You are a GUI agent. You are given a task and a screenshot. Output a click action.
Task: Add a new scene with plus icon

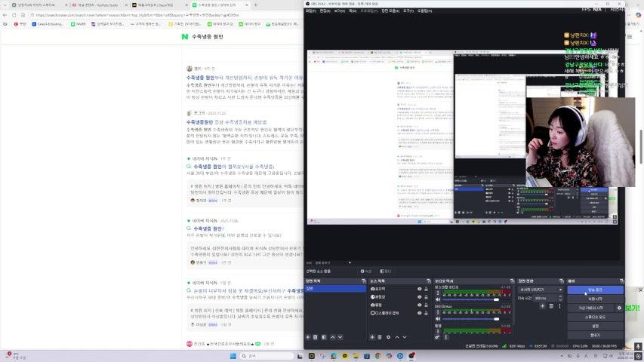(308, 337)
